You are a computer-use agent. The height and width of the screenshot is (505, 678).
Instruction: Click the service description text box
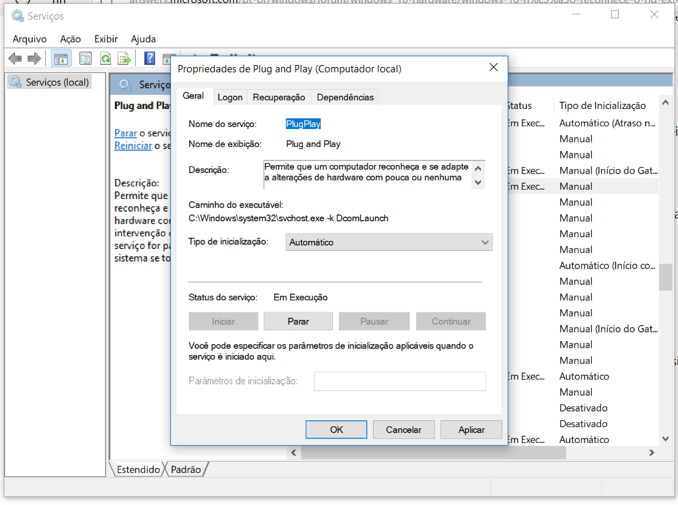tap(374, 174)
